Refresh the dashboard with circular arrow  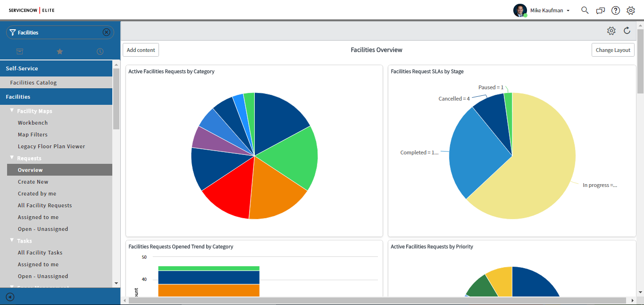coord(627,31)
